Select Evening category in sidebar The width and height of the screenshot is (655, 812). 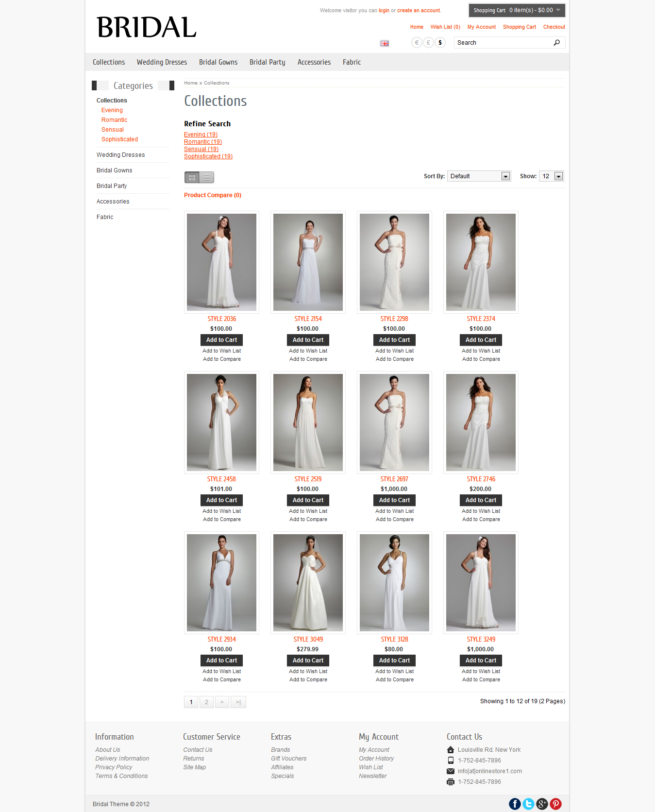(x=112, y=110)
